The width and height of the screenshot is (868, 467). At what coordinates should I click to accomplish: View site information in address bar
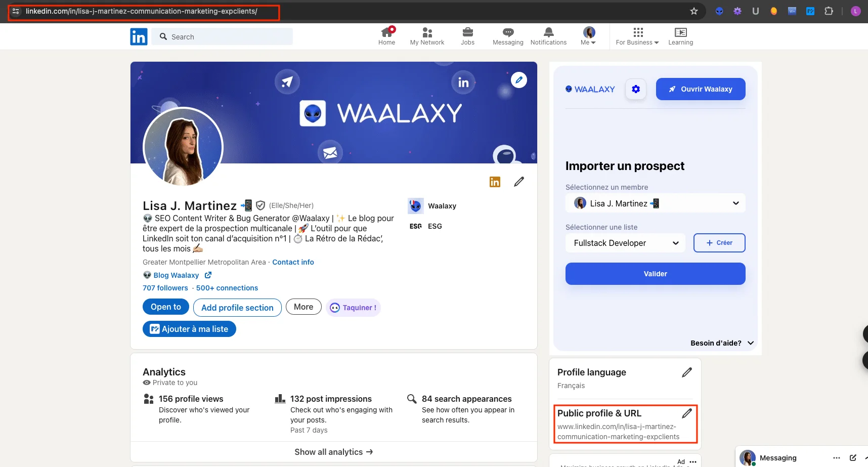pyautogui.click(x=16, y=11)
